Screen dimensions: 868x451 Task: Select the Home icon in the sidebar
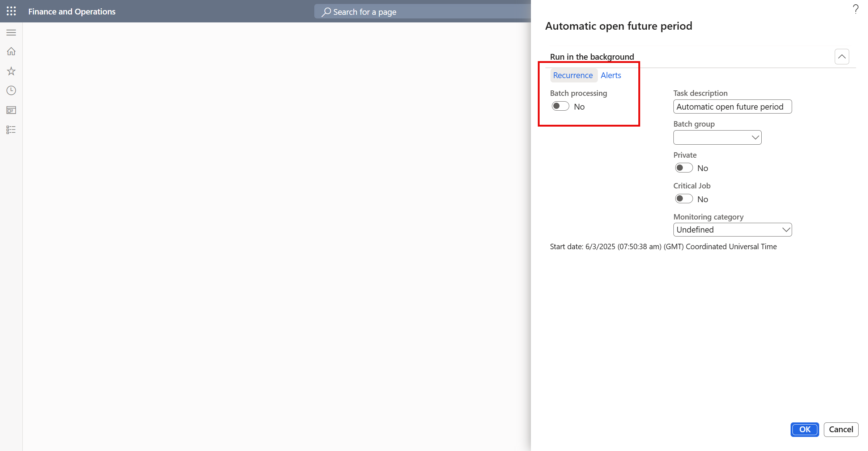pyautogui.click(x=11, y=51)
